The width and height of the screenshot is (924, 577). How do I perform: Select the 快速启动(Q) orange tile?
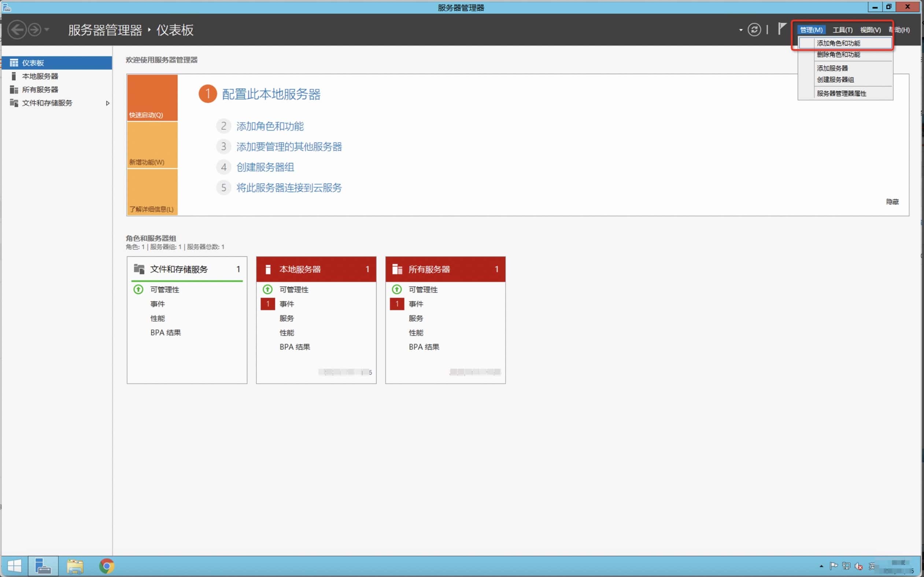pos(152,98)
